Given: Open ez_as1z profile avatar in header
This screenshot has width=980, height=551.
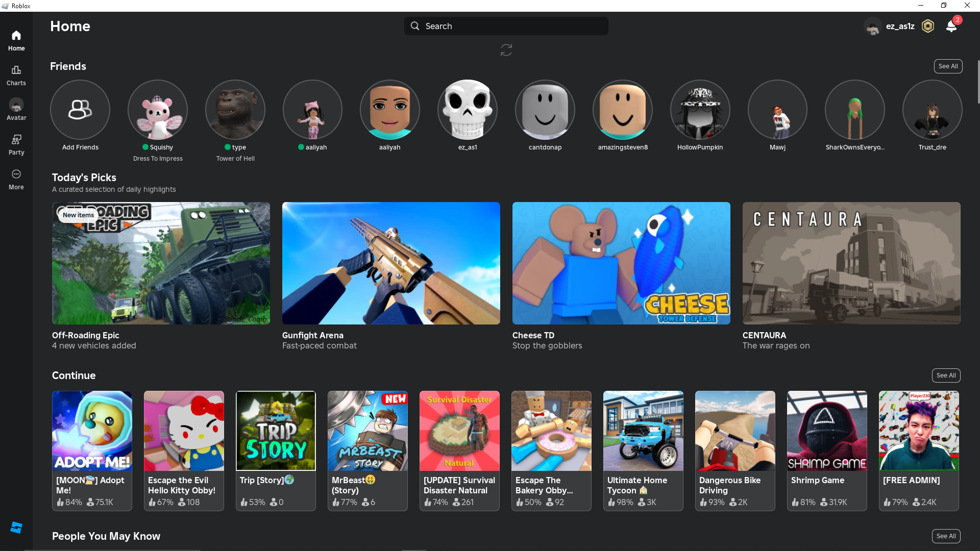Looking at the screenshot, I should point(873,26).
